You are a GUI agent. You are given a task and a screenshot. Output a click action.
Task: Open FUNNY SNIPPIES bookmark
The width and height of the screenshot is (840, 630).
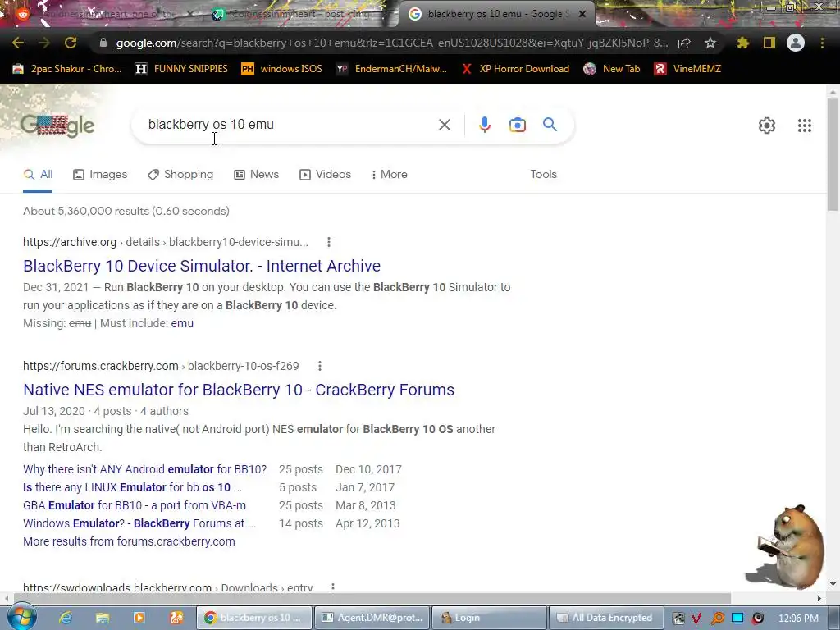[x=181, y=69]
